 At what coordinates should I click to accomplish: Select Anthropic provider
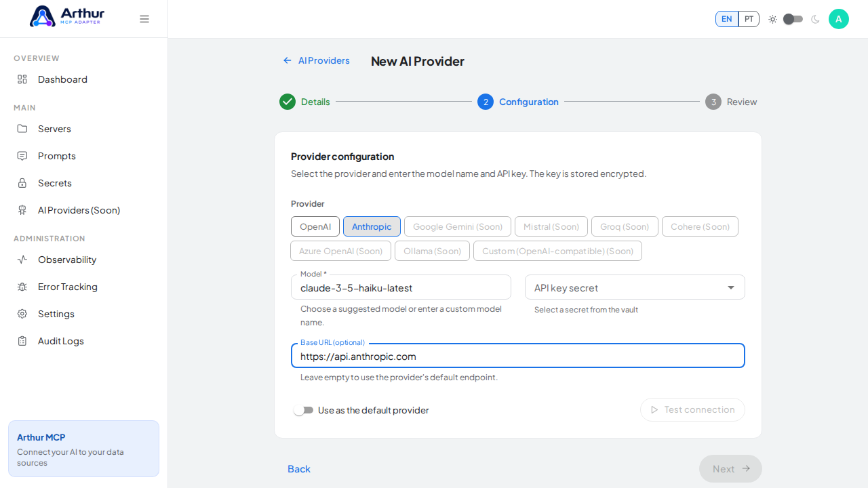pyautogui.click(x=372, y=226)
